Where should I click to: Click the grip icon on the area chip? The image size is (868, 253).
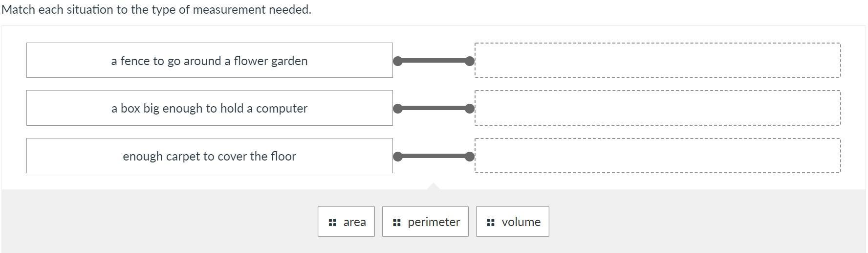[x=332, y=222]
